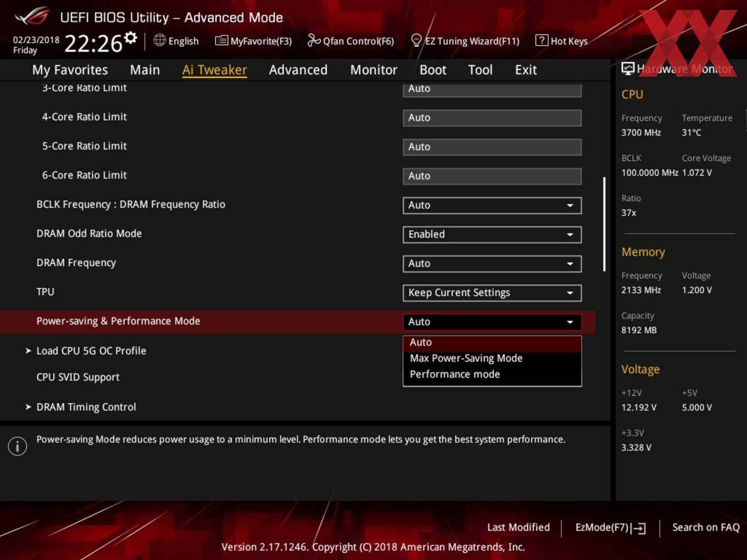Screen dimensions: 747x560
Task: Click the BCLK 100.0000 MHz value
Action: (650, 172)
